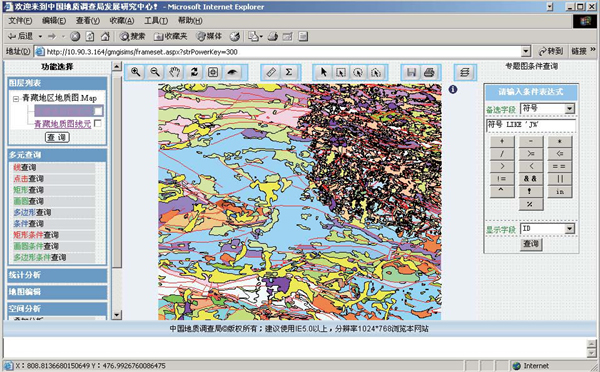Open the 备选字段 dropdown showing 符号
The image size is (600, 372).
[x=569, y=109]
